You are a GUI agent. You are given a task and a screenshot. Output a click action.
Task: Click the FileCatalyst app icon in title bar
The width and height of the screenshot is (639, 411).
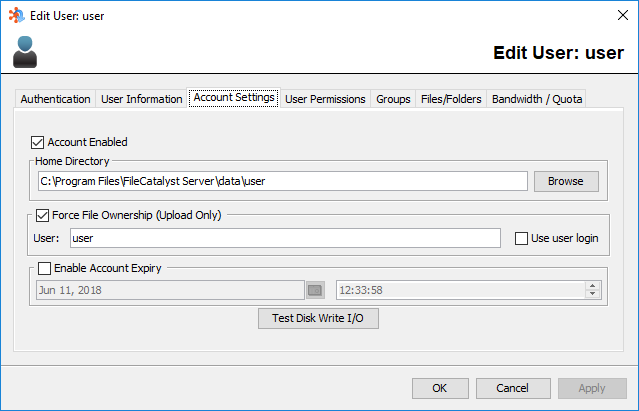[17, 15]
